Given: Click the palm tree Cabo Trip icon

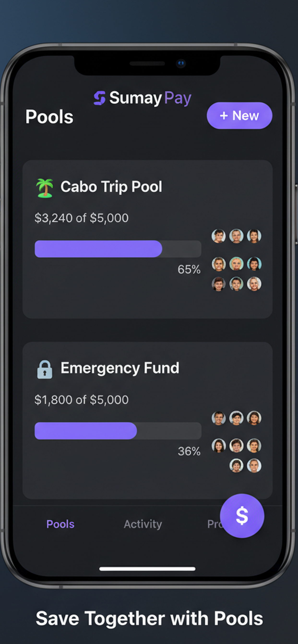Looking at the screenshot, I should coord(45,188).
